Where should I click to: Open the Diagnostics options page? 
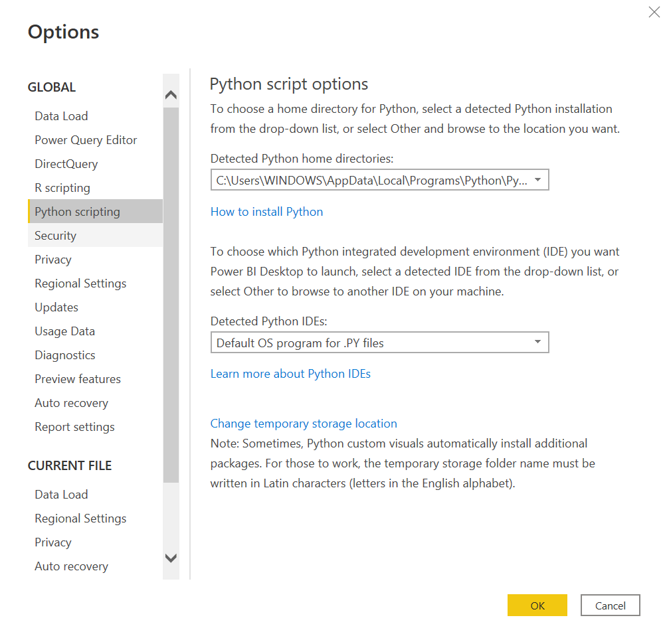pyautogui.click(x=65, y=355)
